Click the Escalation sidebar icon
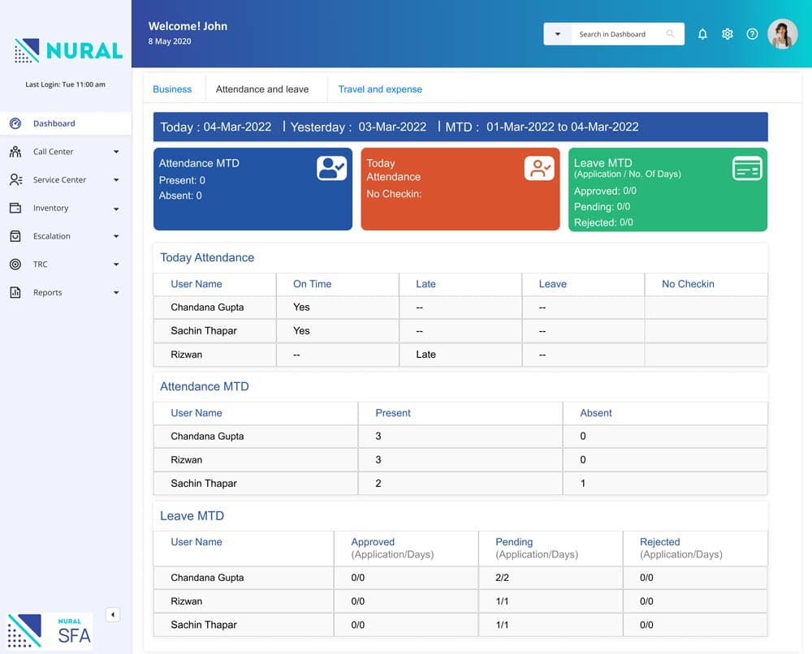 (17, 236)
